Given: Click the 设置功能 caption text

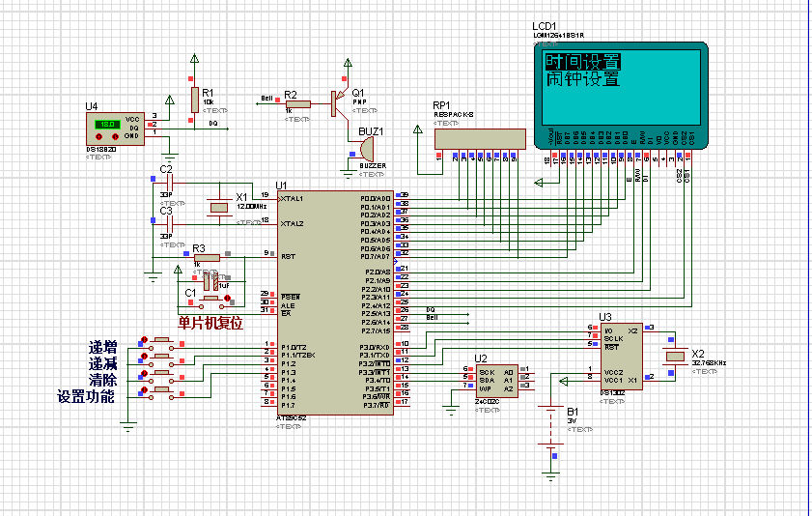Looking at the screenshot, I should [86, 397].
